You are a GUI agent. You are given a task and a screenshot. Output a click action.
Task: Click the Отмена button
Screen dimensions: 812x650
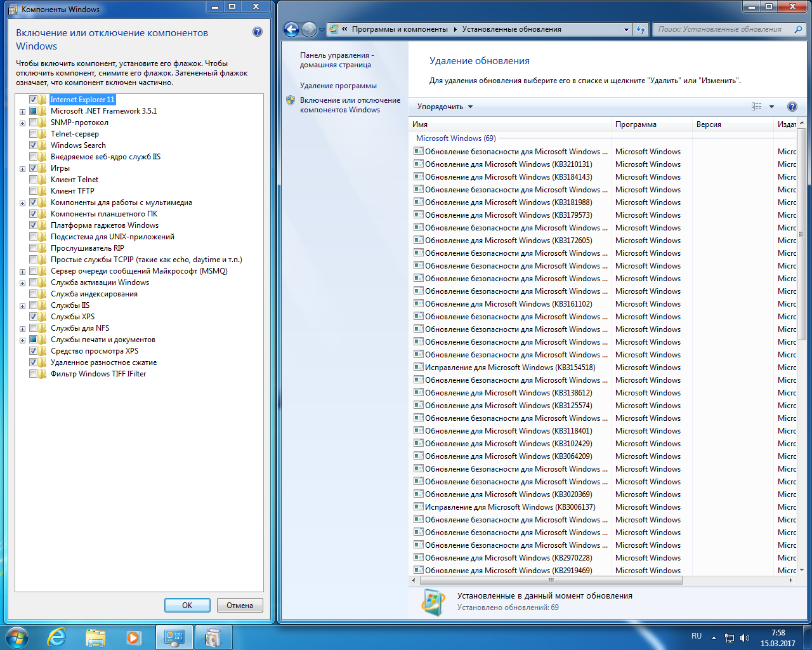tap(240, 605)
